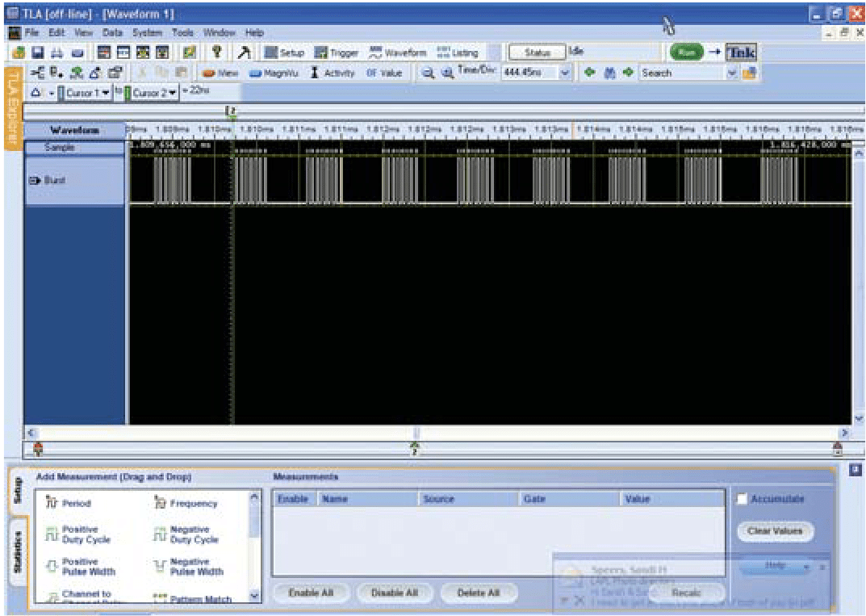Click the Activity indicators icon
Image resolution: width=866 pixels, height=616 pixels.
[x=329, y=73]
